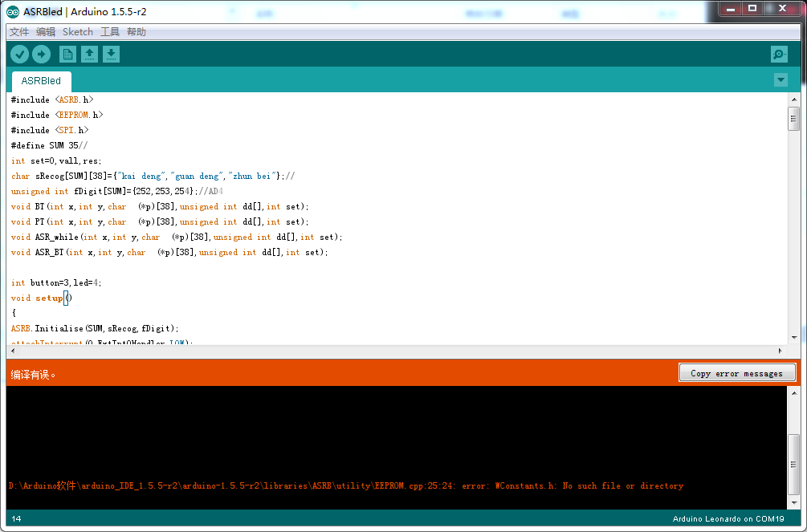Click the 'void BT(int x...' declaration line
Image resolution: width=807 pixels, height=532 pixels.
160,206
